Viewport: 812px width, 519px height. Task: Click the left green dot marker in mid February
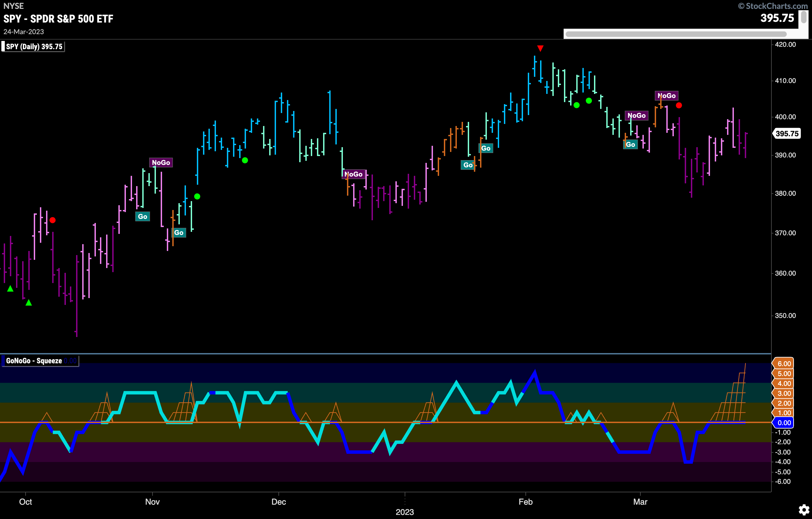(577, 105)
